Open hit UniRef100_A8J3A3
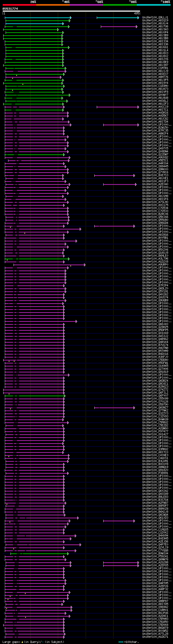Viewport: 173px width, 644px height. (155, 29)
